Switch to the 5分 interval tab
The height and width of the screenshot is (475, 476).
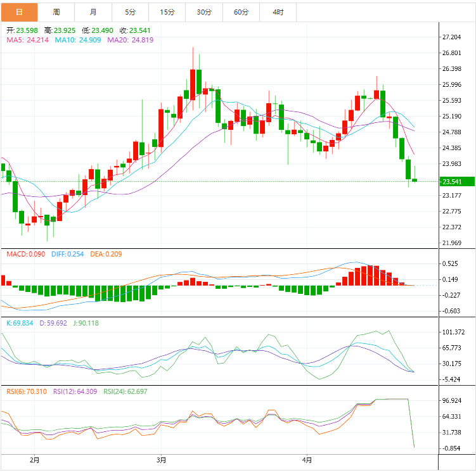pos(131,12)
